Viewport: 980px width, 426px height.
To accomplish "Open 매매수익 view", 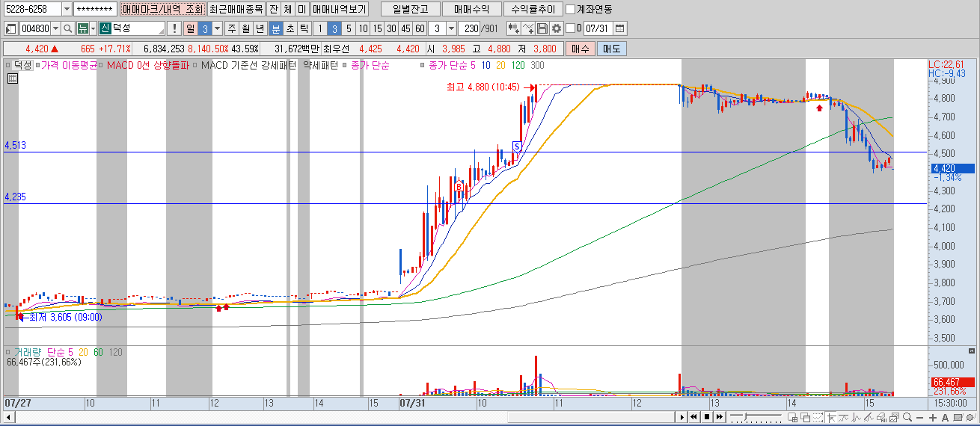I will click(x=471, y=9).
